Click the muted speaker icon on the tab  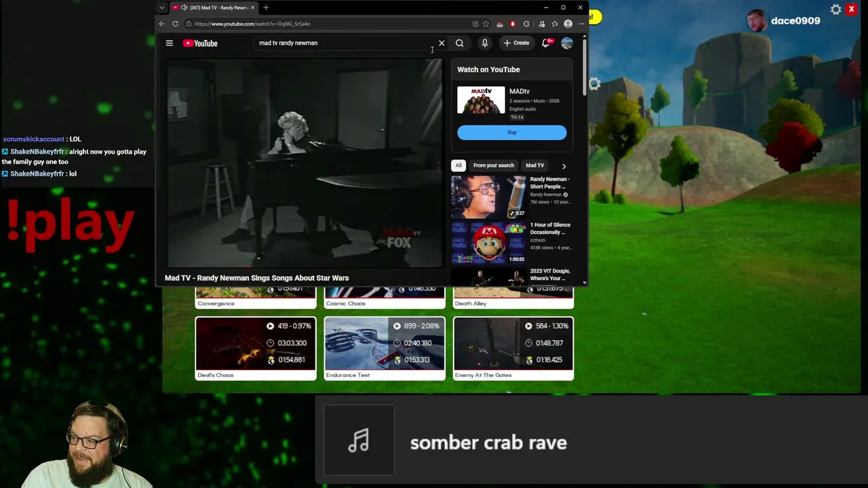click(x=184, y=7)
